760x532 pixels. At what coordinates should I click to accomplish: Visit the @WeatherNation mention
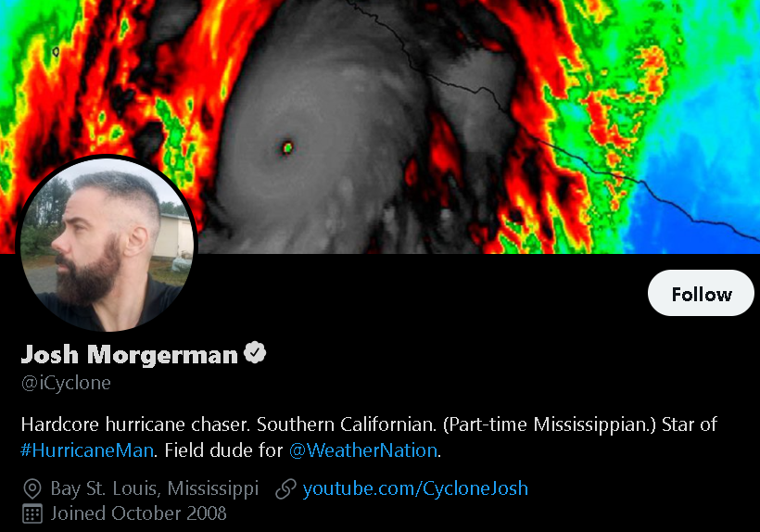363,450
